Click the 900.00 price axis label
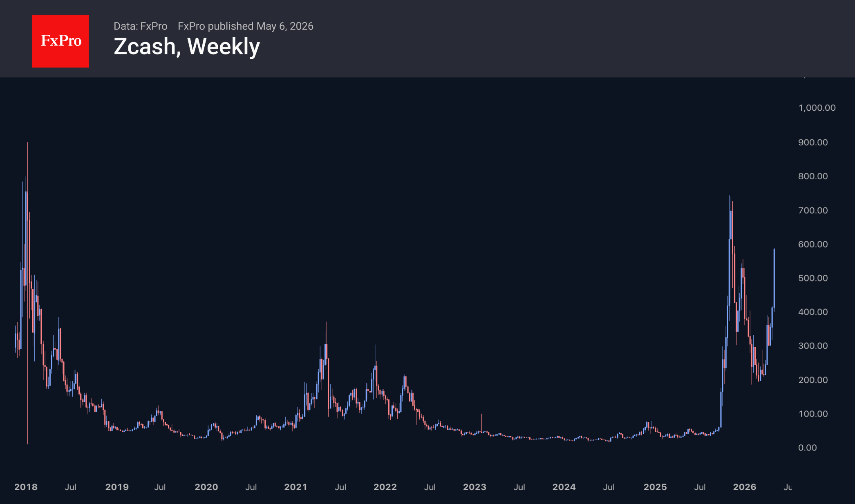The height and width of the screenshot is (504, 855). [813, 143]
